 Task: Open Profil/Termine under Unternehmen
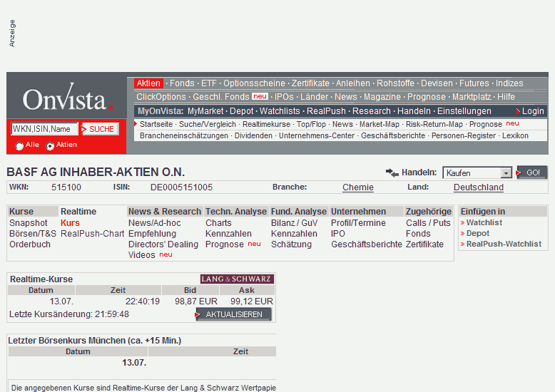point(358,223)
